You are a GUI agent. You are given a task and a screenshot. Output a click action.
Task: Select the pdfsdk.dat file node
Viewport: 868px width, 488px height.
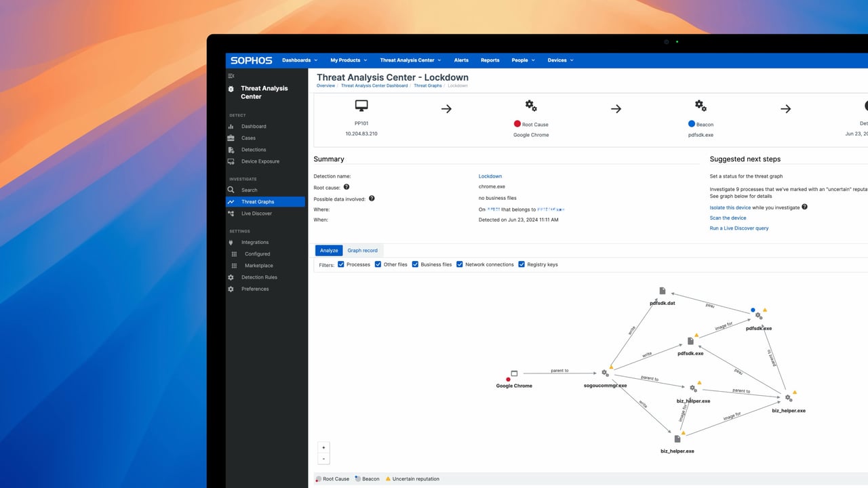point(663,291)
